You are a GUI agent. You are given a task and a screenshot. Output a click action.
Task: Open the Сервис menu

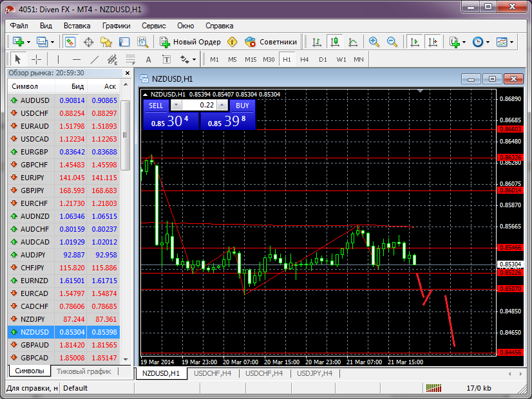click(x=153, y=26)
